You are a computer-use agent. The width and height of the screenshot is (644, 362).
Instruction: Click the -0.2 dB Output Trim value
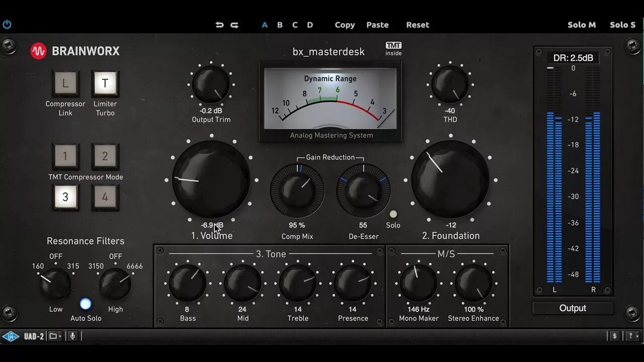pos(211,111)
